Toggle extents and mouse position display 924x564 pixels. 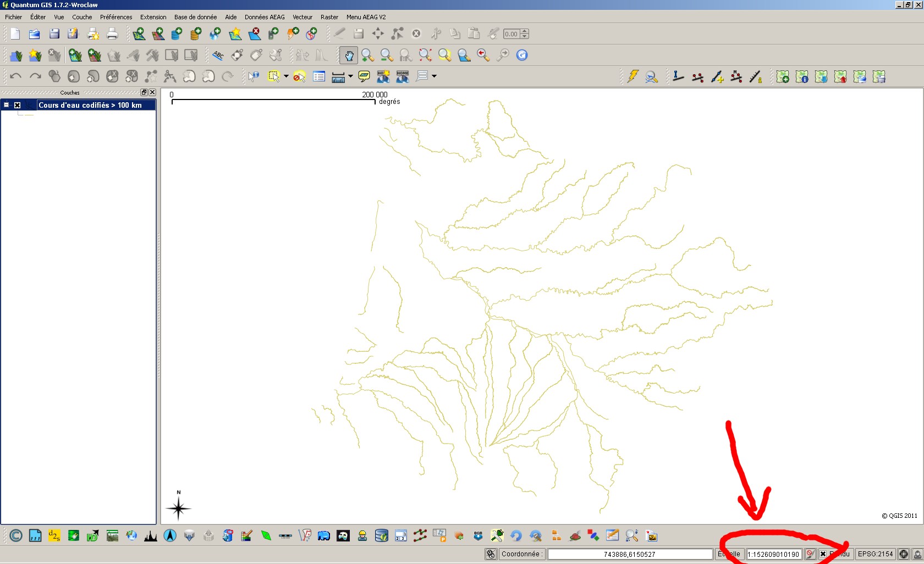[x=491, y=554]
